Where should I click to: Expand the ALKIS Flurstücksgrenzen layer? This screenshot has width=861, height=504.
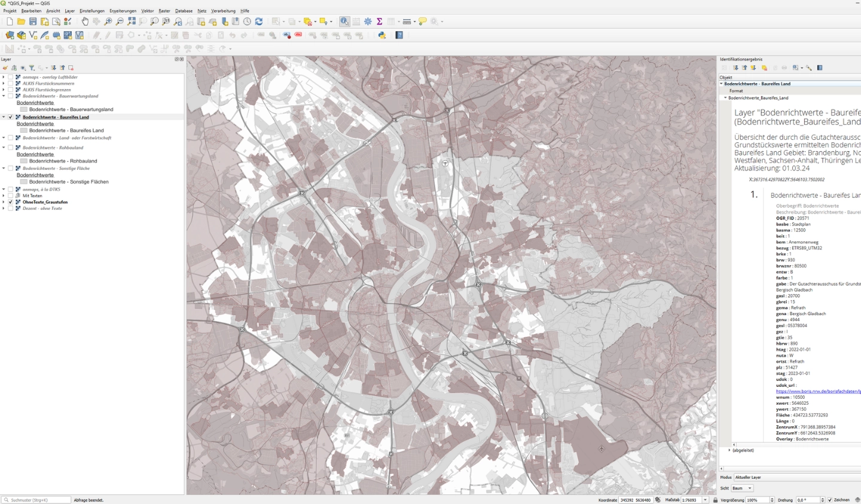point(4,90)
